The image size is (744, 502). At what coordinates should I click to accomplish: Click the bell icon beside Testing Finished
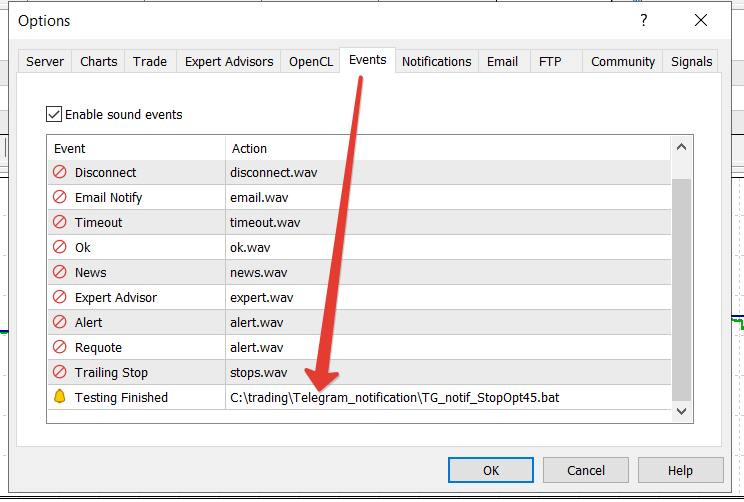pyautogui.click(x=60, y=396)
